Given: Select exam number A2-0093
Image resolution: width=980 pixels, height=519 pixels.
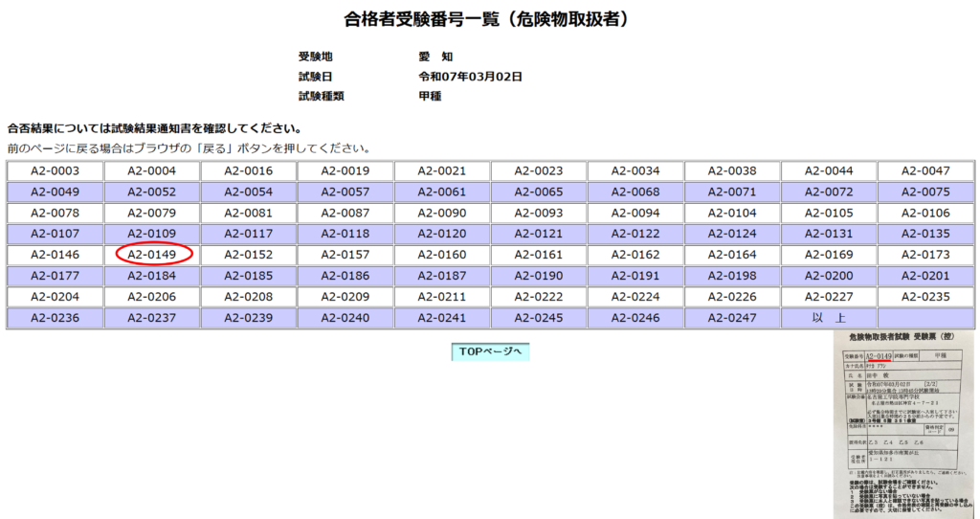Looking at the screenshot, I should pos(539,213).
